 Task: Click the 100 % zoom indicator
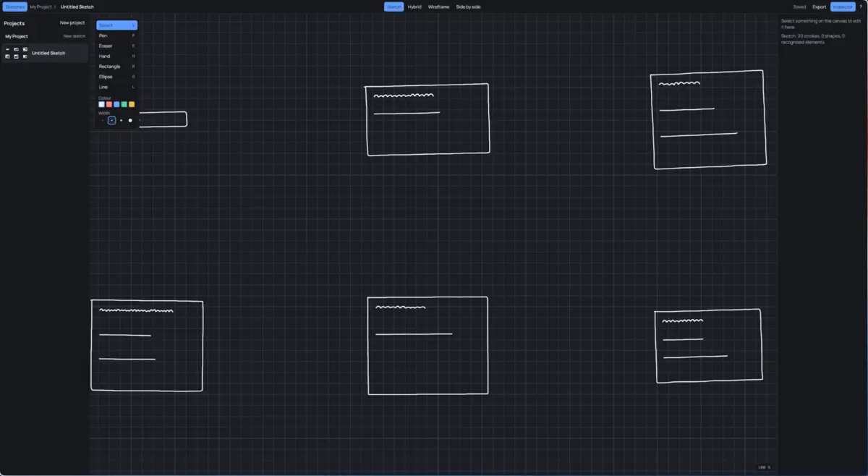point(764,467)
